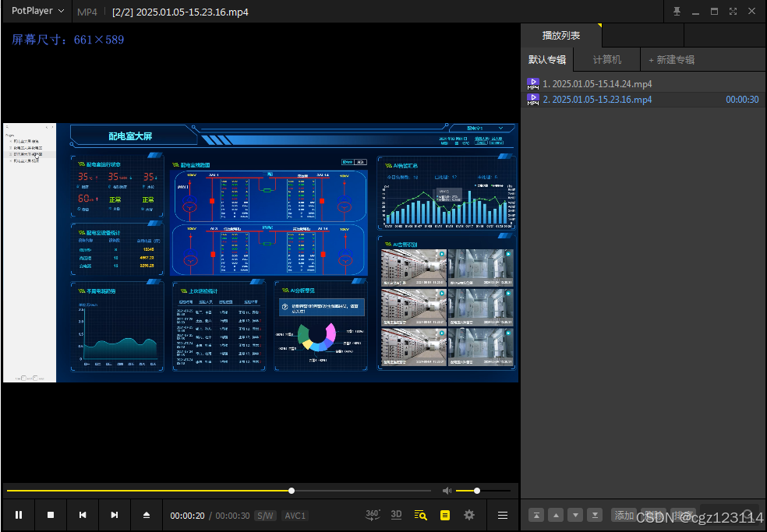Click the AVC1 codec indicator
767x532 pixels.
click(x=295, y=516)
